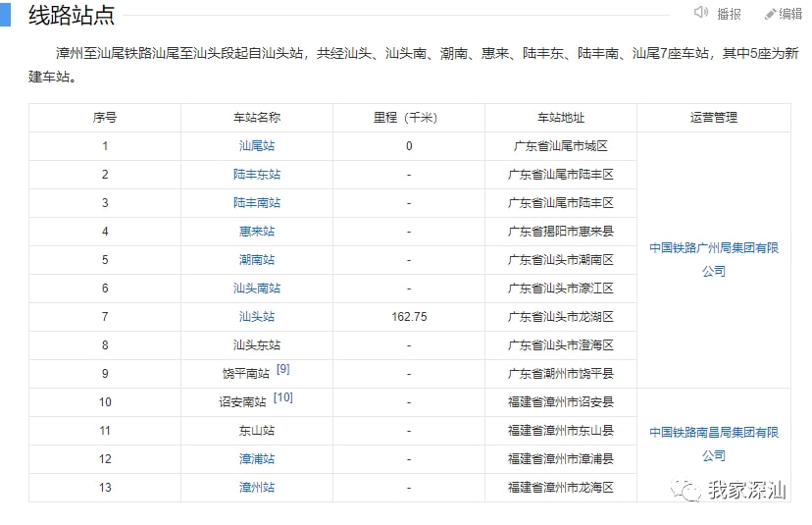Follow the 陆丰南站 link
Viewport: 812px width, 525px height.
[x=257, y=203]
